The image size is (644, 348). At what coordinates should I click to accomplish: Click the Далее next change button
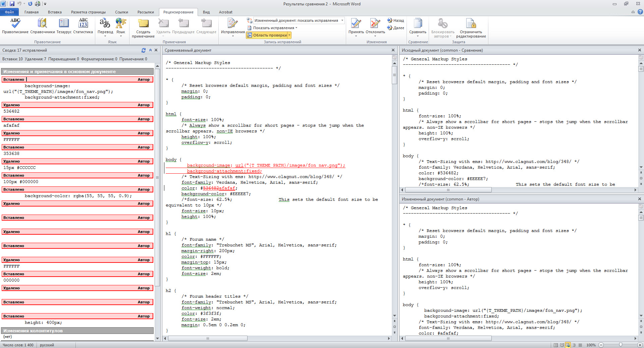[x=396, y=28]
